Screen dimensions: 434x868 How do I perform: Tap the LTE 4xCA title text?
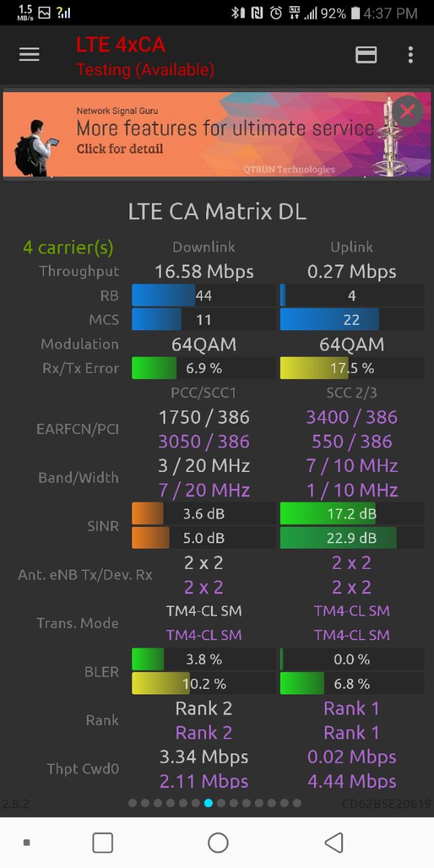121,45
